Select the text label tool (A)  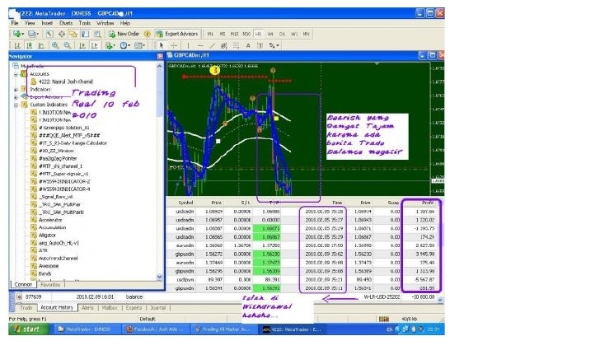[247, 45]
